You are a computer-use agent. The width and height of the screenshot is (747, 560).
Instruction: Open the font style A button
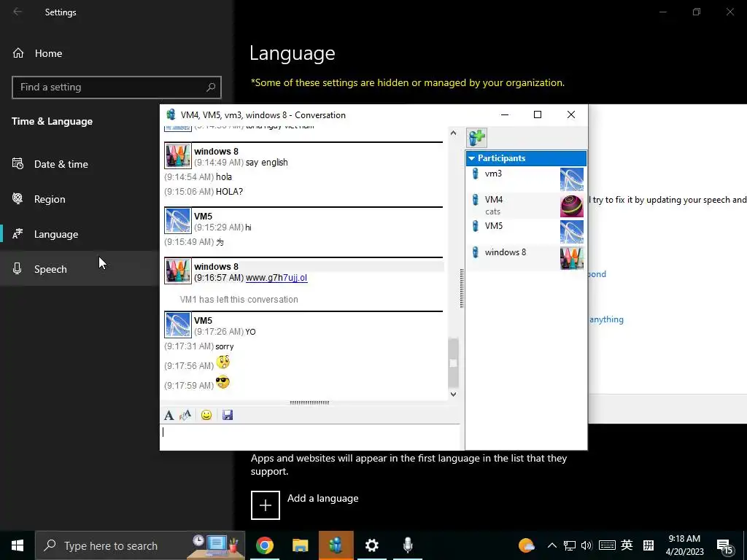(169, 415)
